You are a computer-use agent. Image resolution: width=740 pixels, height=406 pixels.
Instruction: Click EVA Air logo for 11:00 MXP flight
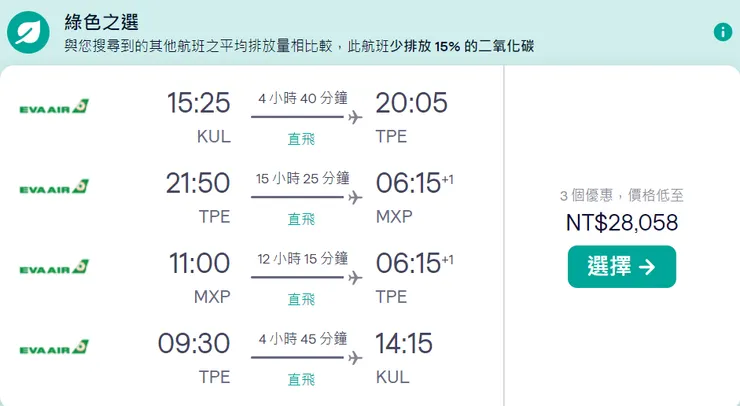pos(54,267)
